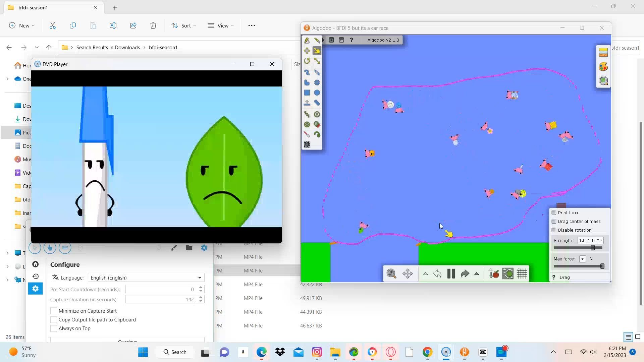Open the recent locations chevron in Explorer
644x362 pixels.
tap(37, 47)
